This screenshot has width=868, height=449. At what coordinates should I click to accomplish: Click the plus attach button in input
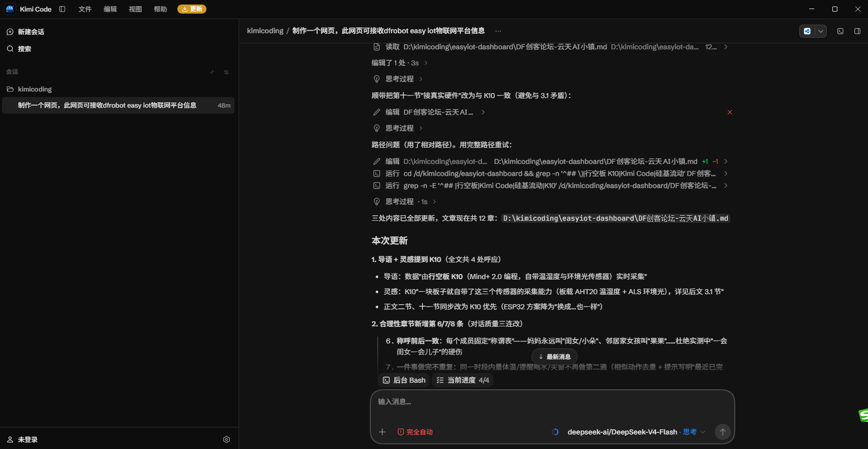click(382, 432)
